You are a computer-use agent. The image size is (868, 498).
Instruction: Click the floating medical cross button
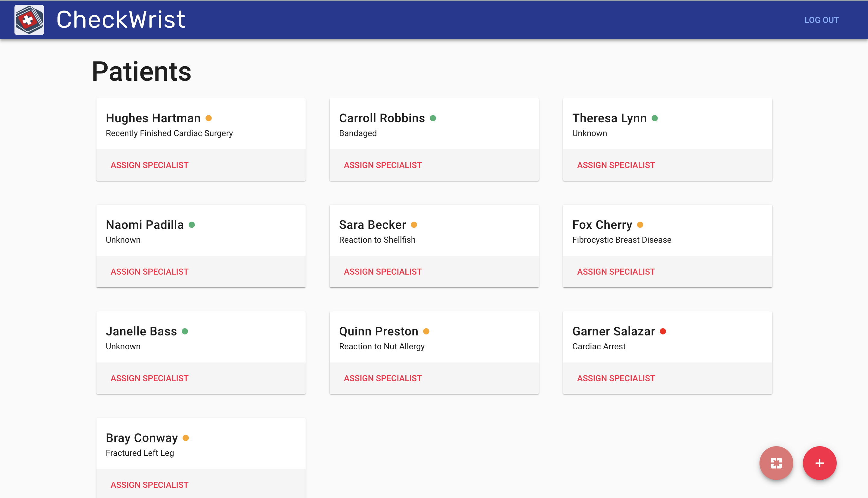[x=776, y=463]
